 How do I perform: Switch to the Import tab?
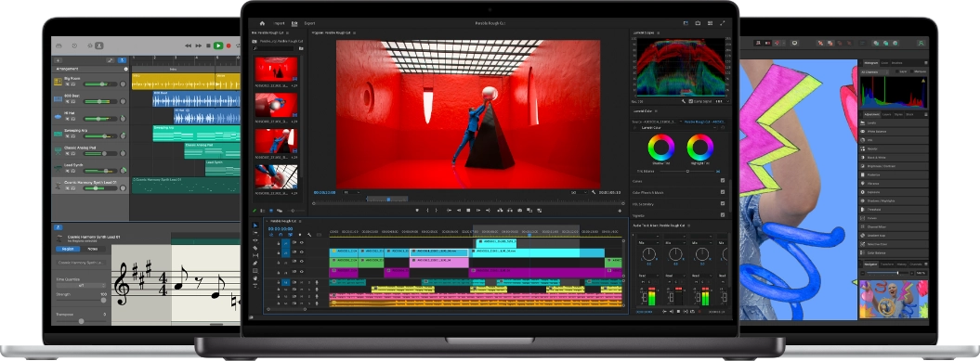click(x=279, y=23)
